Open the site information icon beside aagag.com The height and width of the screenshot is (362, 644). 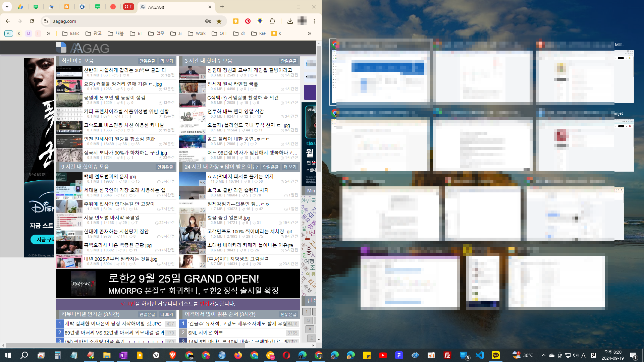coord(46,21)
